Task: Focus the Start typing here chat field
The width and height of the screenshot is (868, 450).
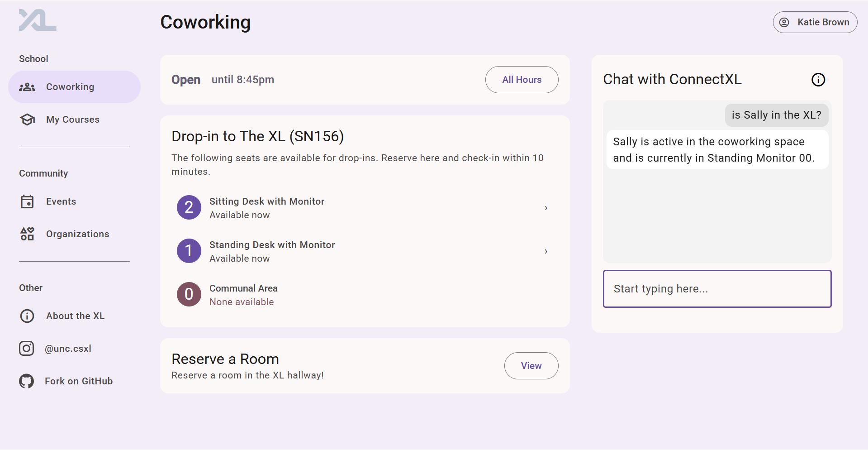Action: [x=717, y=289]
